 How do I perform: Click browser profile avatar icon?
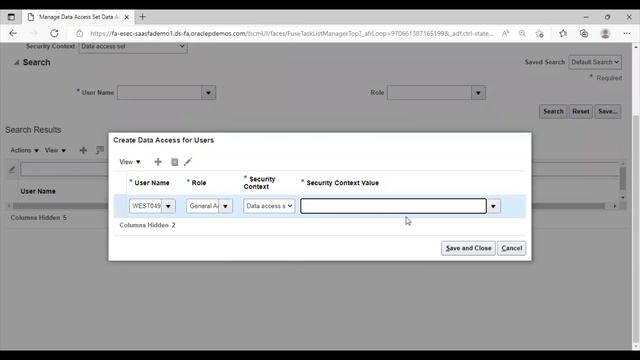point(605,33)
